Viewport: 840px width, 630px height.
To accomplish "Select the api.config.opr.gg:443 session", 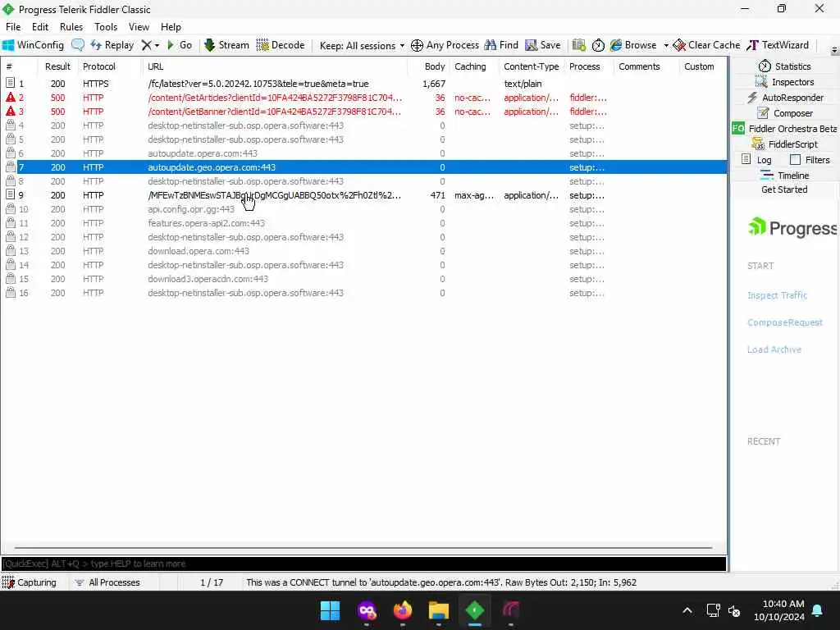I will pos(363,209).
